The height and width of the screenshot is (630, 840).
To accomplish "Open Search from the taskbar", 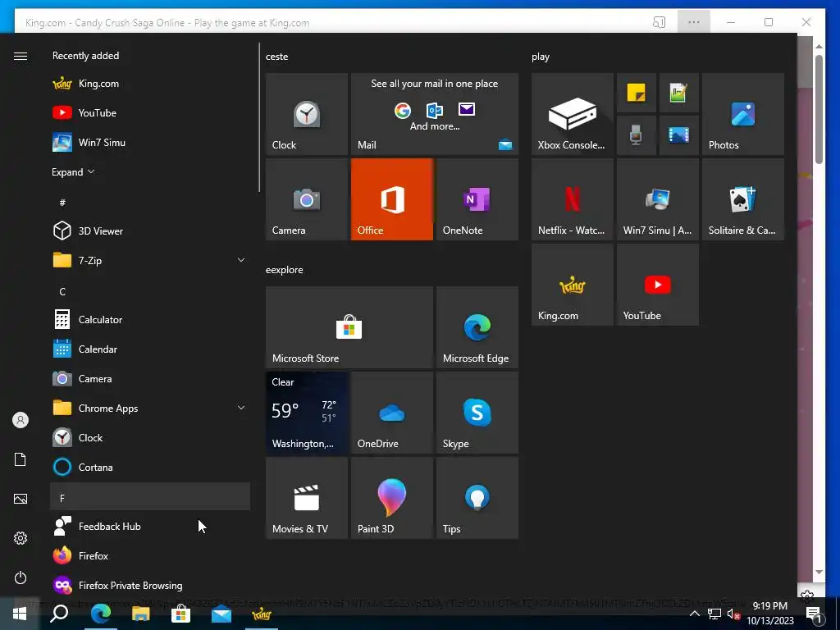I will click(x=59, y=614).
